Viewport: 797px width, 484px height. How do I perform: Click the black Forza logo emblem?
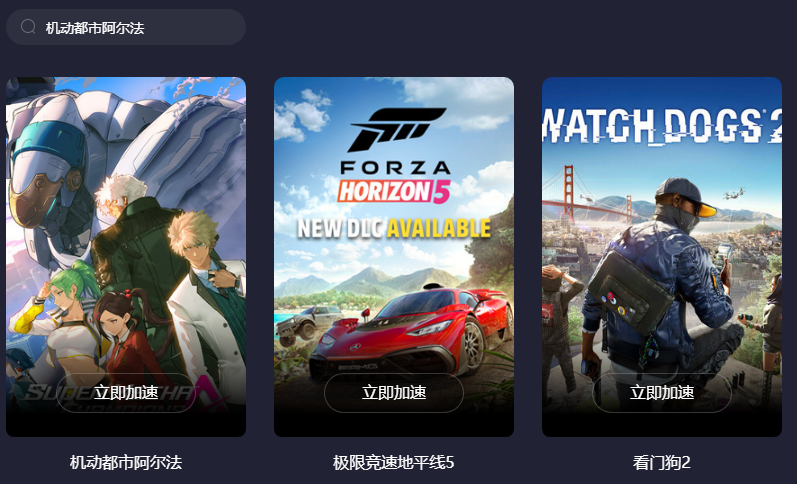(x=396, y=130)
